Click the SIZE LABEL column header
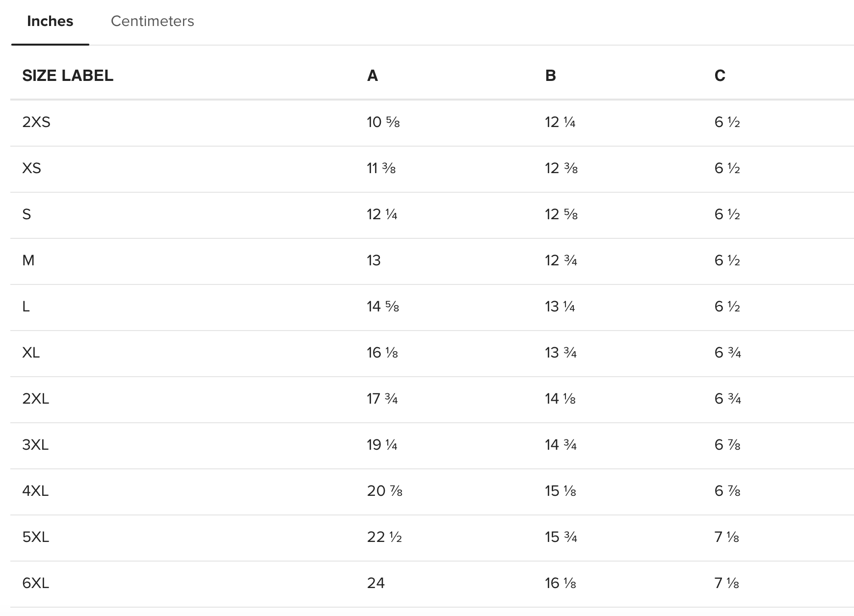 68,76
